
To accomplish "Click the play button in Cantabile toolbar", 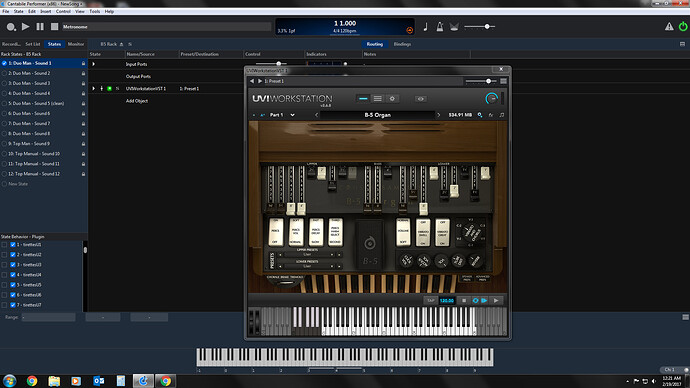I will [26, 27].
